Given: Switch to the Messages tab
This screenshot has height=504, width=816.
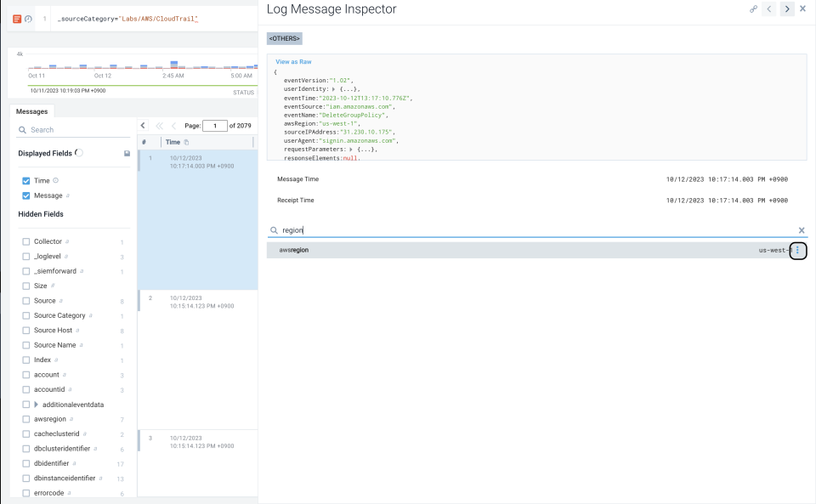Looking at the screenshot, I should (x=31, y=111).
